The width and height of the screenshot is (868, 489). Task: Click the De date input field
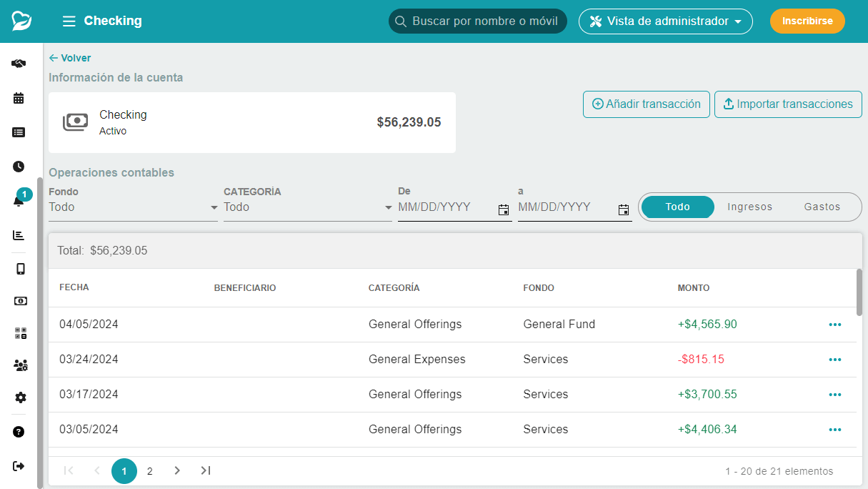click(x=447, y=207)
